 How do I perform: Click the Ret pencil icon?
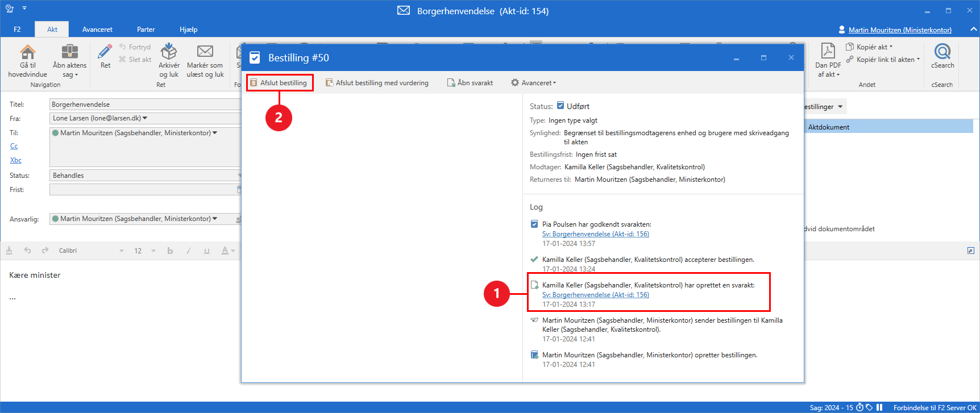coord(105,53)
